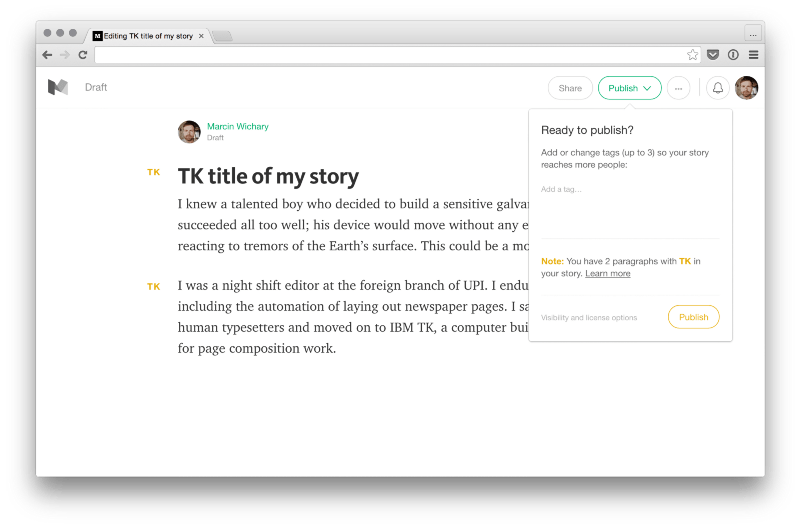Follow the Learn more link
The width and height of the screenshot is (800, 527).
click(x=608, y=274)
